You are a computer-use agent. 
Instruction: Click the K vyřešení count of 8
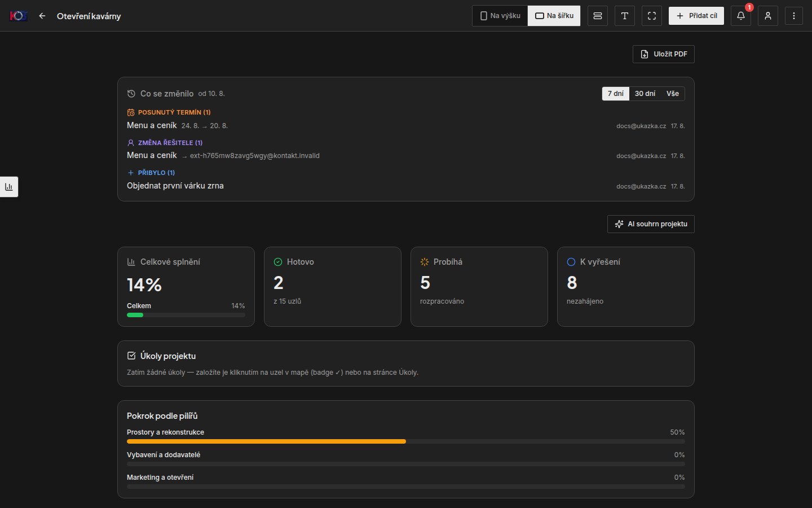572,283
